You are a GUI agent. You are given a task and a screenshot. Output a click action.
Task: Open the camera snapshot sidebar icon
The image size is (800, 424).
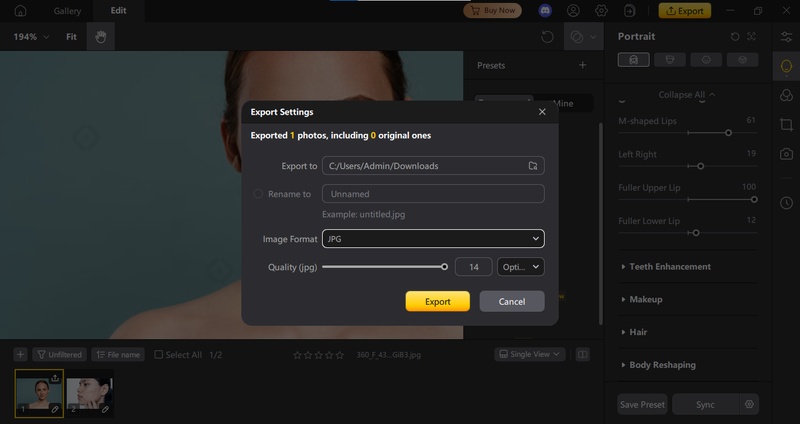click(786, 154)
